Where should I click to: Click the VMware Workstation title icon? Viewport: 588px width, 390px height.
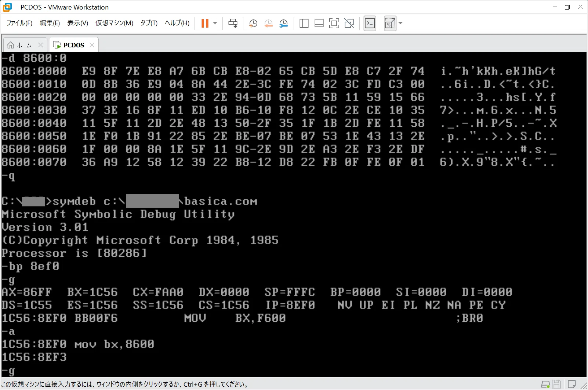click(7, 7)
